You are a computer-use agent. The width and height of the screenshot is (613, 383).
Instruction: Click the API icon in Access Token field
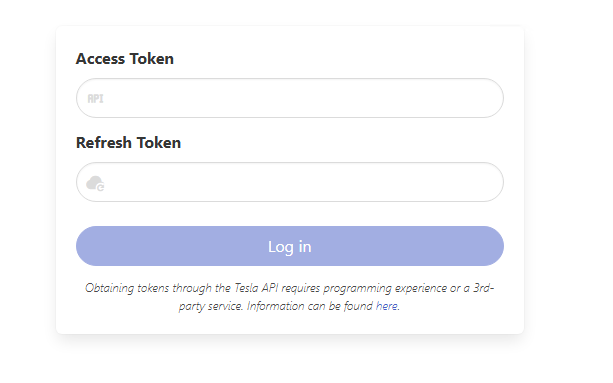(95, 98)
